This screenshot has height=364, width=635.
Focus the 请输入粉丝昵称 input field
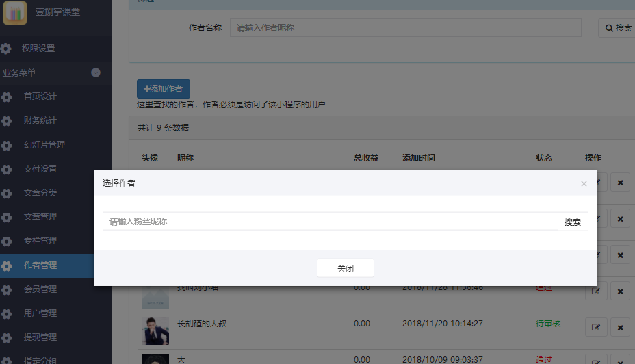pyautogui.click(x=331, y=222)
